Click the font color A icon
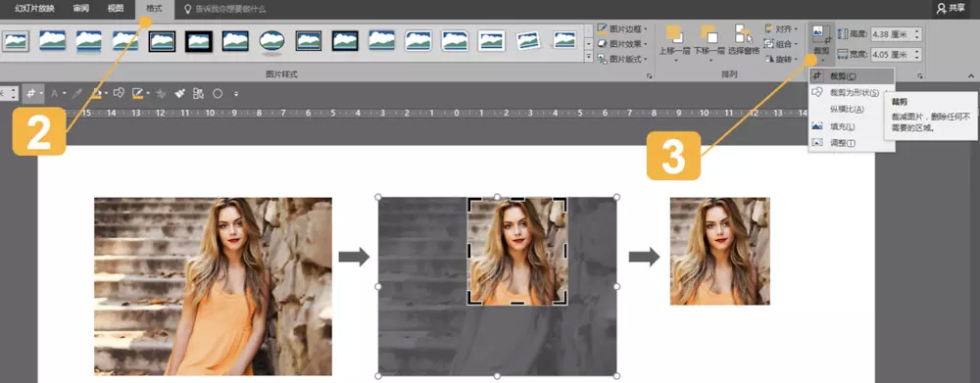Image resolution: width=980 pixels, height=383 pixels. click(x=54, y=94)
